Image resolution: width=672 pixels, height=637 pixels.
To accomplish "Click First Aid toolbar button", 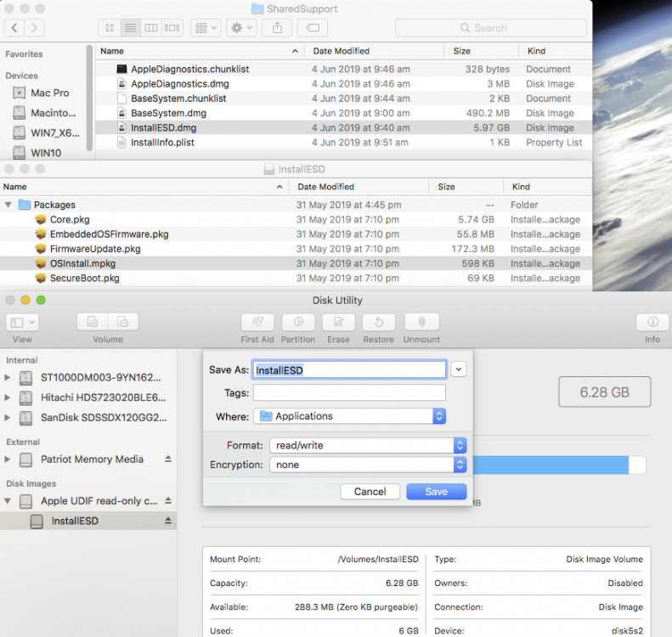I will (257, 322).
